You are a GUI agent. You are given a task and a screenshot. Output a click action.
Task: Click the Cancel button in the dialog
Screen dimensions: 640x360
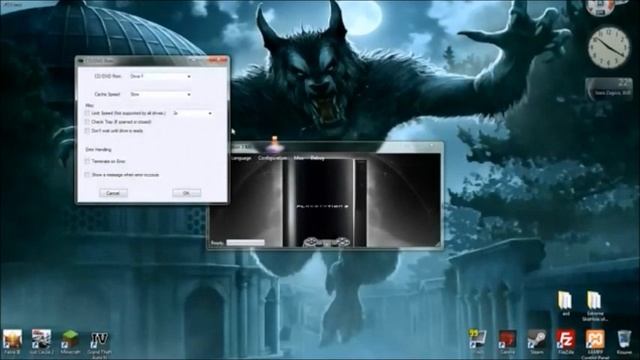coord(113,193)
